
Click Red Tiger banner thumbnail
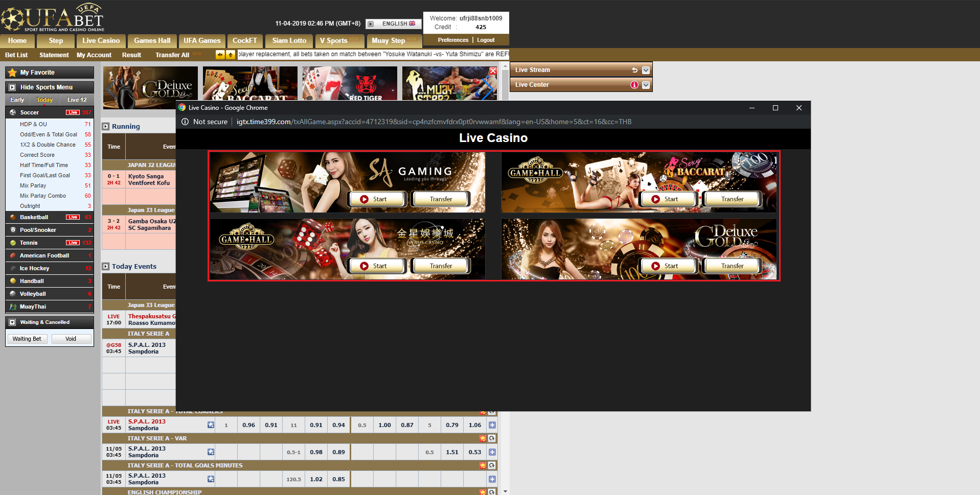pyautogui.click(x=350, y=83)
